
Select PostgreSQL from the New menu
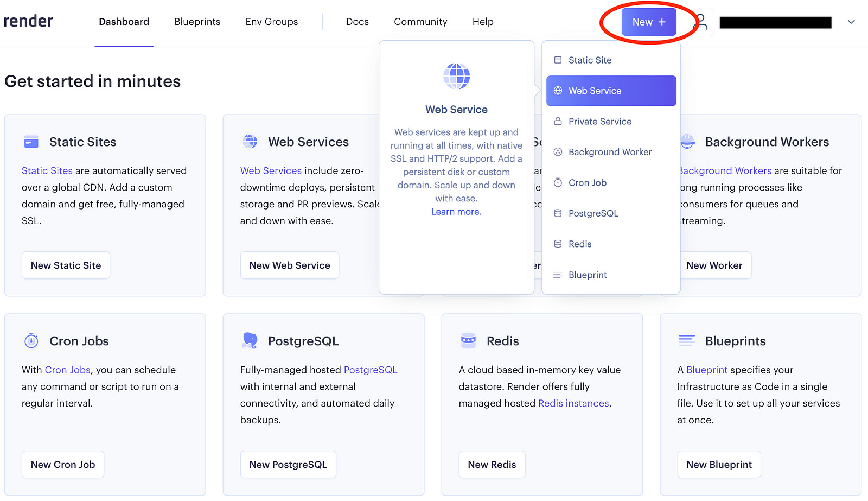pos(611,213)
